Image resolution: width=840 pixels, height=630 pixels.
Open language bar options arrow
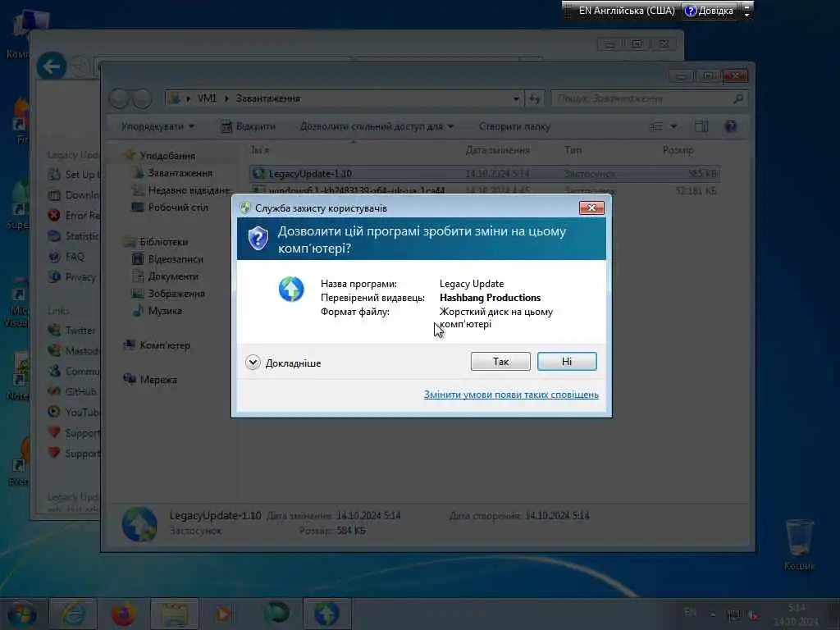pos(746,11)
